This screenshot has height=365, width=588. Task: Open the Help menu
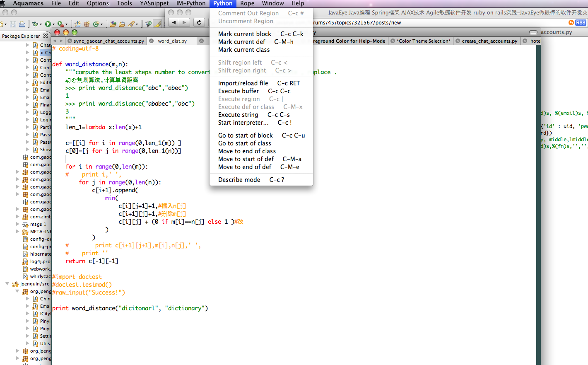[x=298, y=3]
